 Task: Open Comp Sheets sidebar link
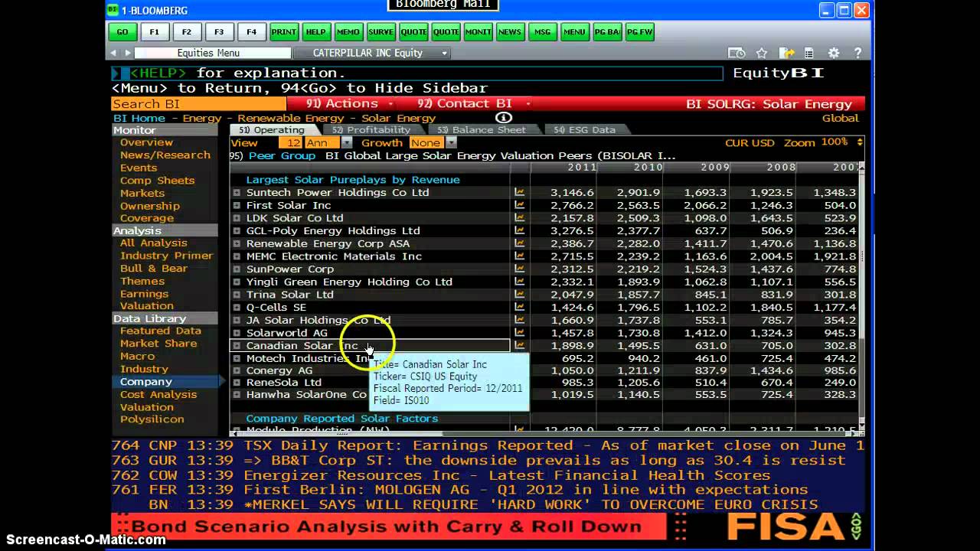click(x=157, y=181)
